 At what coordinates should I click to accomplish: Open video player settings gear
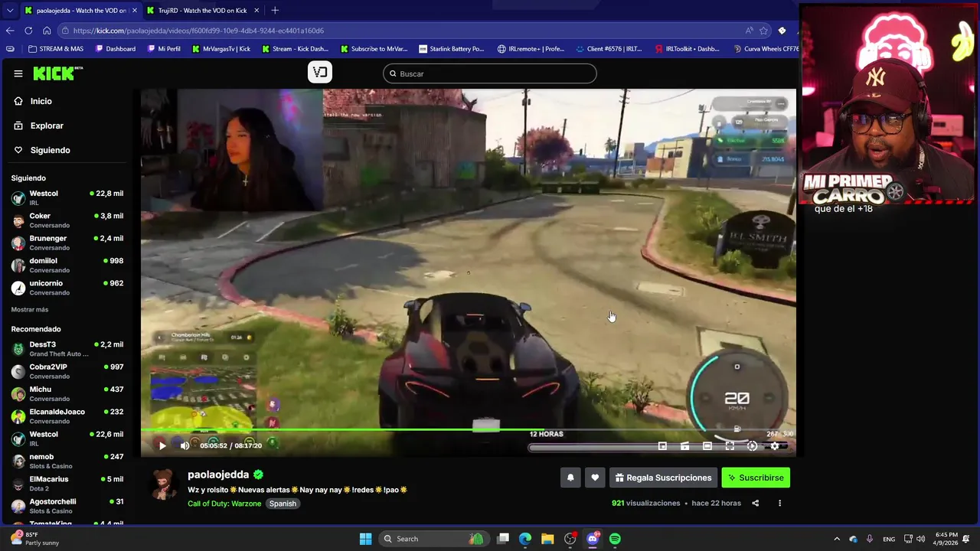tap(775, 446)
